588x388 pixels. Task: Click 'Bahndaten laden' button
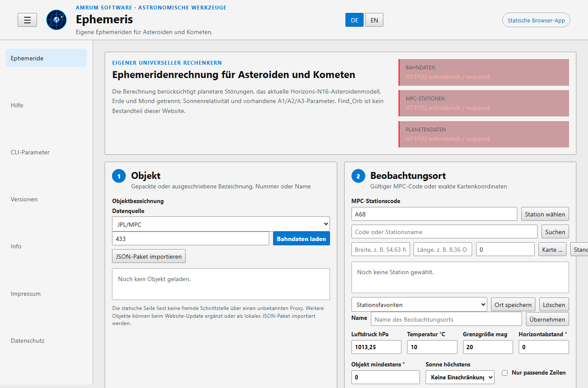click(302, 238)
